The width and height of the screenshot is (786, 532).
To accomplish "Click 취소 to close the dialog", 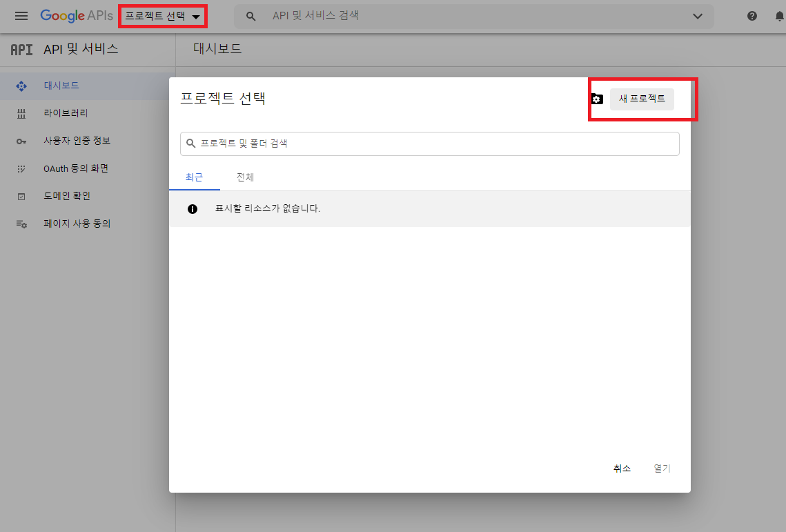I will 622,469.
